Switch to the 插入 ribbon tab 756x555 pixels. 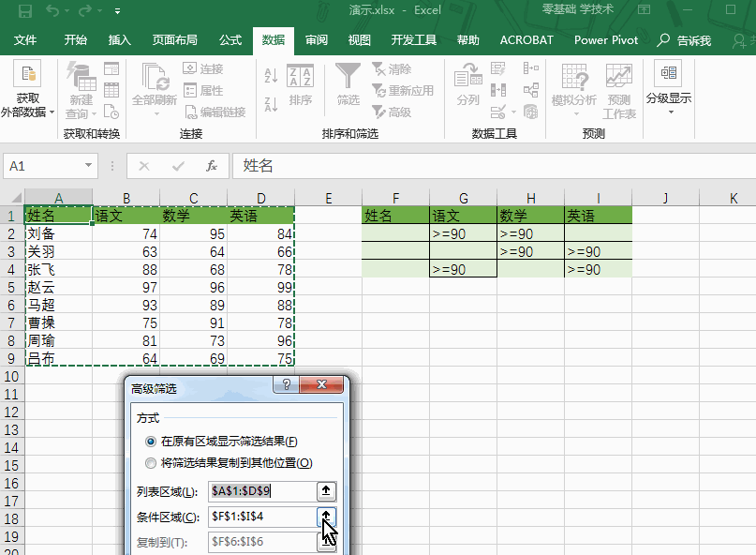pos(120,40)
